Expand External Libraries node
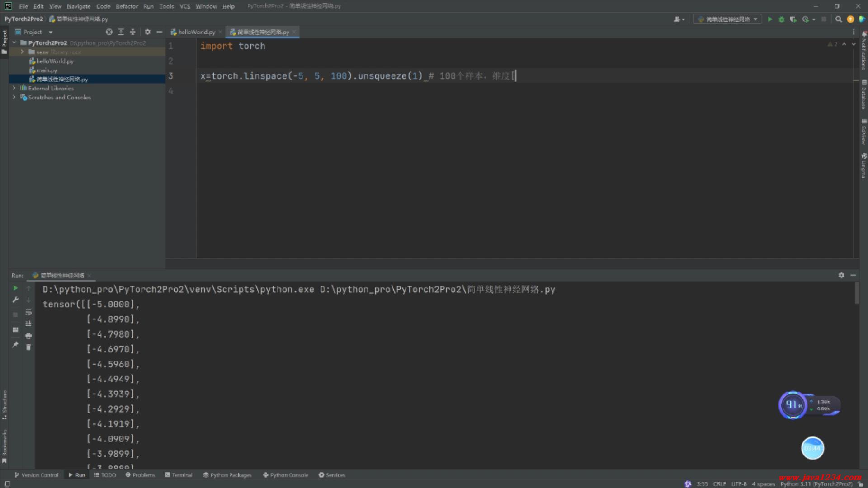Image resolution: width=868 pixels, height=488 pixels. click(x=14, y=88)
